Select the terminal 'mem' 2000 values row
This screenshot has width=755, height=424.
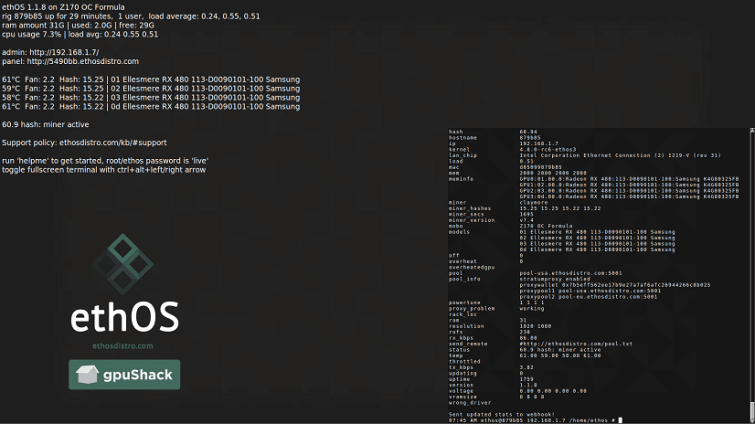(518, 173)
